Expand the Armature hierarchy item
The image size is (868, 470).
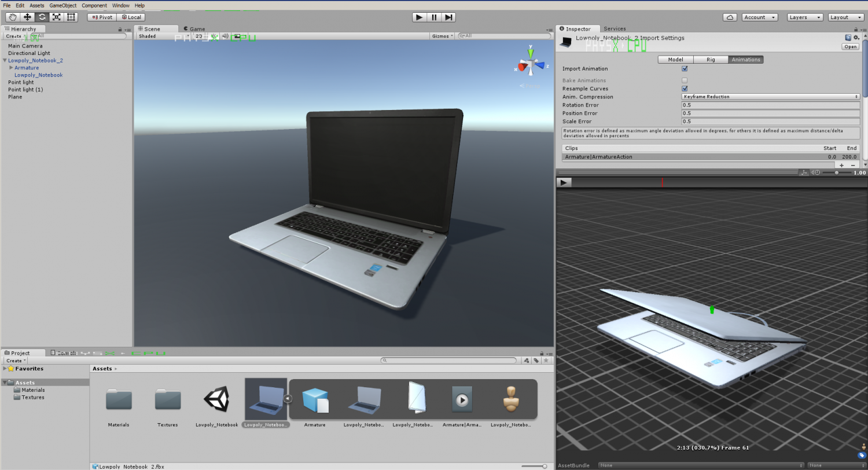(x=11, y=68)
